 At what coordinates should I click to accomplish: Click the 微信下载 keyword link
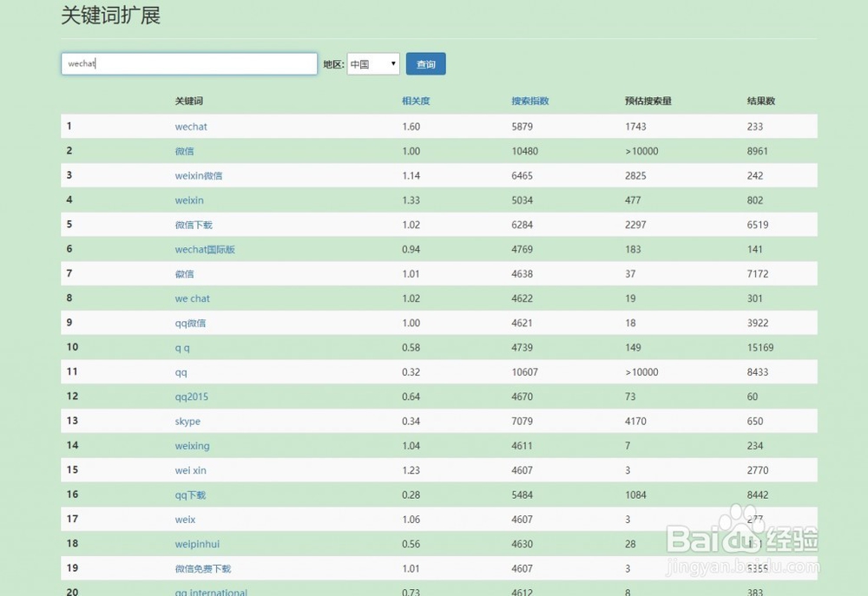pos(194,225)
